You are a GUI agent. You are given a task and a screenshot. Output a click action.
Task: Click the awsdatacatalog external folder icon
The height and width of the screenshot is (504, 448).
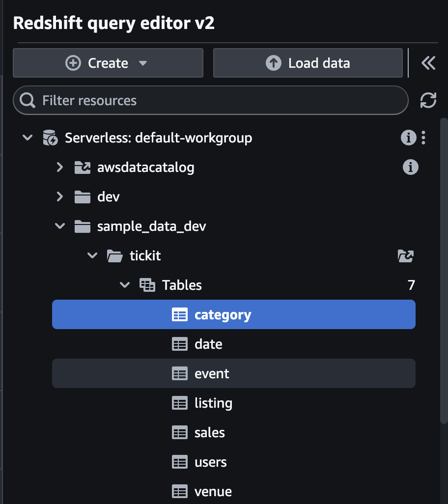[82, 167]
